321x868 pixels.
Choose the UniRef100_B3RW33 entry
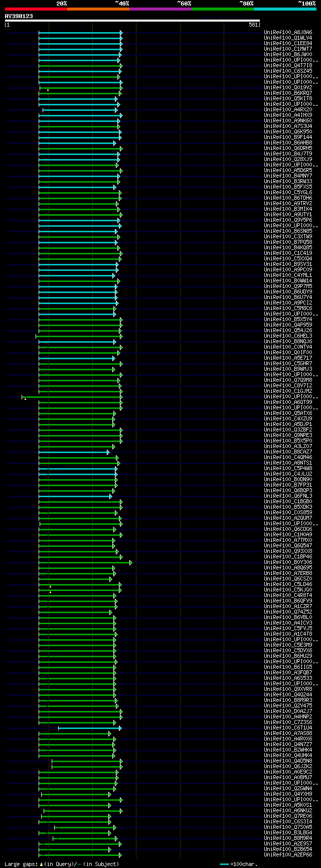click(x=288, y=182)
